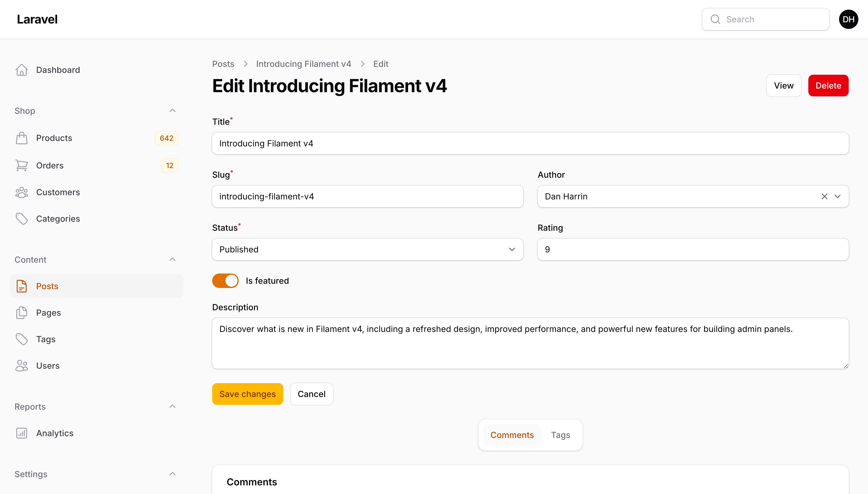Screen dimensions: 868x494
Task: Click the global Search field
Action: pos(766,19)
